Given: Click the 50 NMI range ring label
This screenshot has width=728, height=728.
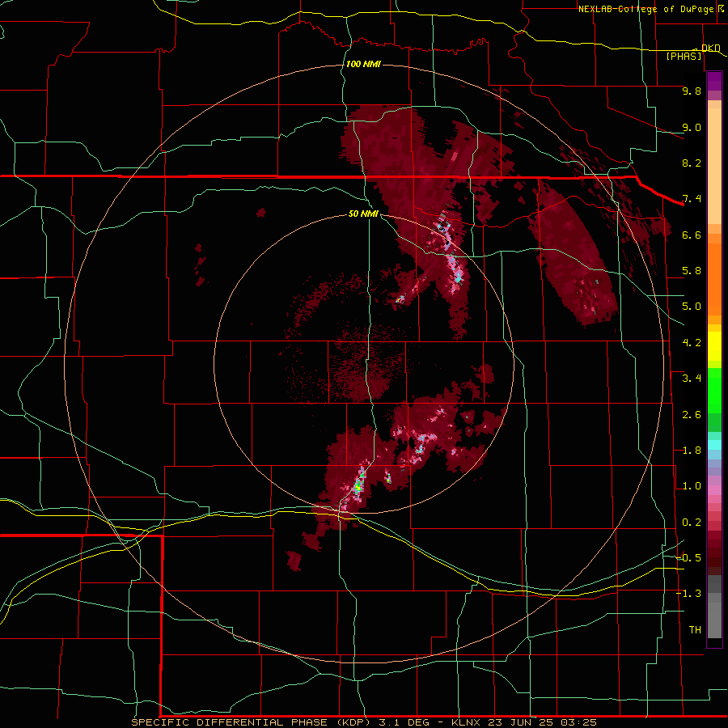Looking at the screenshot, I should coord(363,214).
